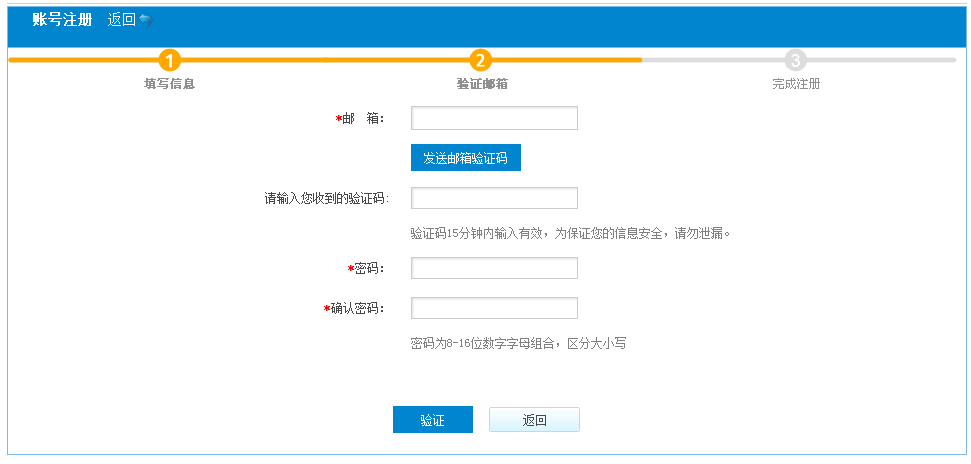
Task: Select the 完成注册 step label
Action: (x=795, y=84)
